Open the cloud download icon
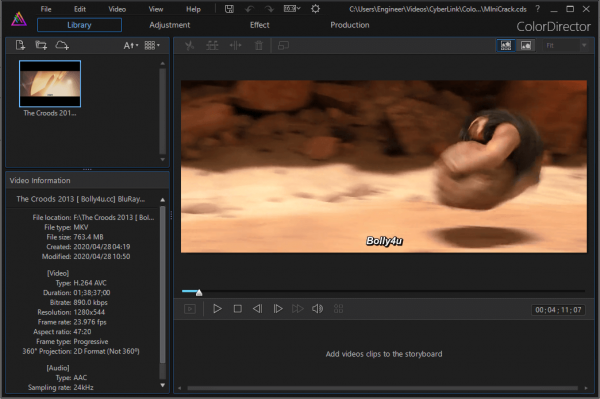 pyautogui.click(x=62, y=46)
